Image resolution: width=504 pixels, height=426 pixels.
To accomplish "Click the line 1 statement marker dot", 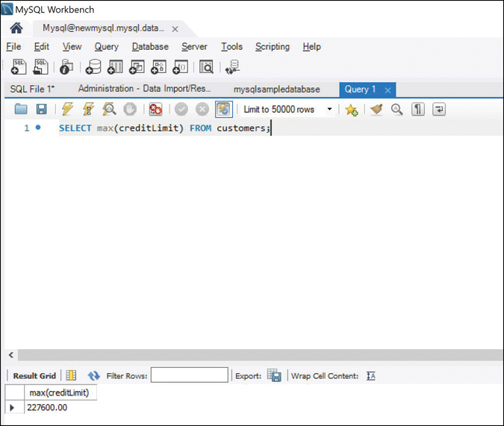I will pos(38,128).
